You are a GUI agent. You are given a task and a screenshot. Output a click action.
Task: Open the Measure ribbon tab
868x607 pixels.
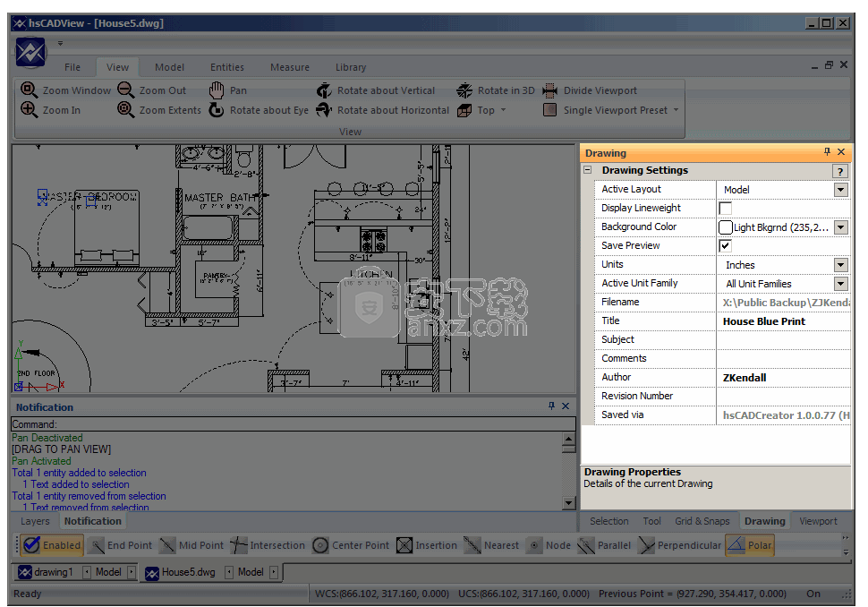coord(290,67)
